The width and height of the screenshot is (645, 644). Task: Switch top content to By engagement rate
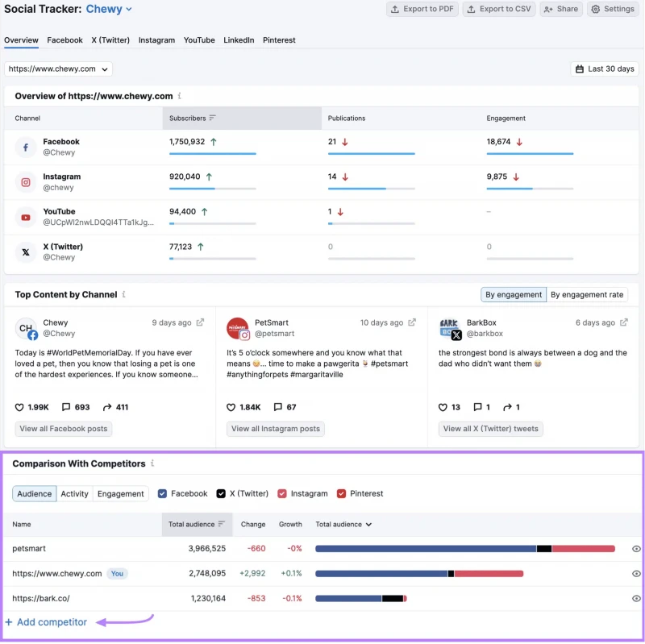click(x=587, y=295)
